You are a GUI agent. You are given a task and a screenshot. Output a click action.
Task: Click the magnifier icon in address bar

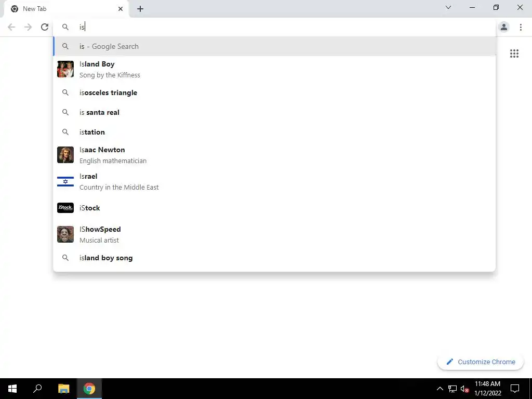click(65, 27)
